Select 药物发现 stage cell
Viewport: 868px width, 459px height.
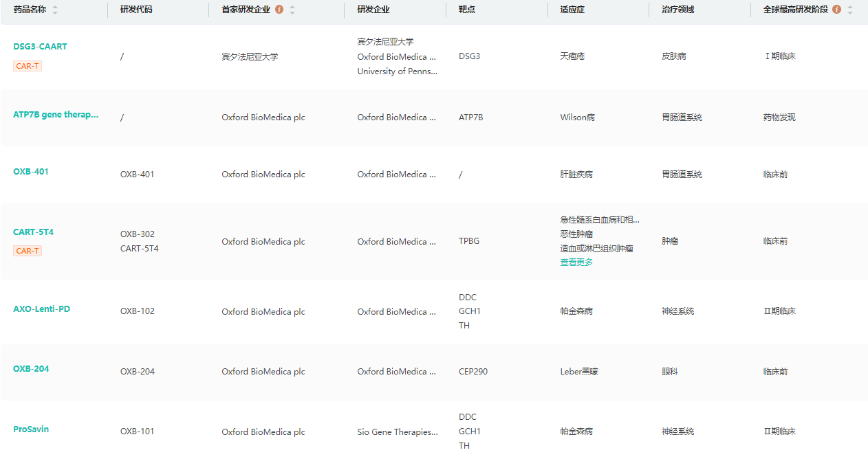point(780,117)
